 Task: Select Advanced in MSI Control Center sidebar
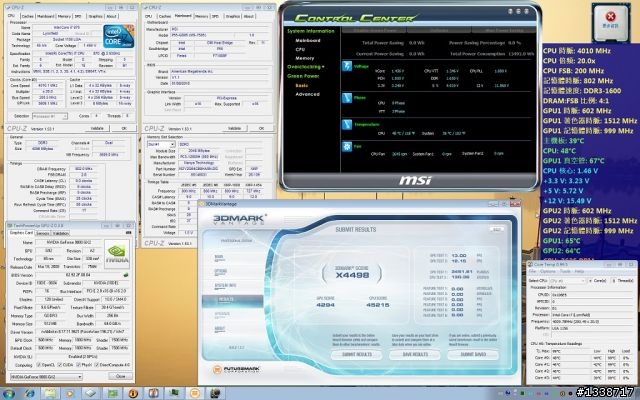click(x=307, y=94)
